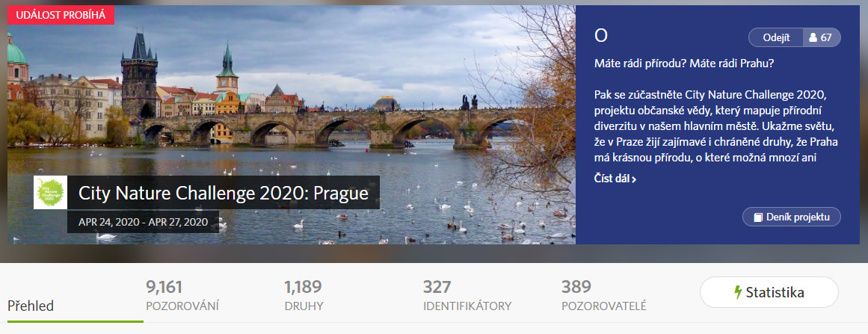The width and height of the screenshot is (868, 334).
Task: Switch to the Přehled tab
Action: click(31, 306)
